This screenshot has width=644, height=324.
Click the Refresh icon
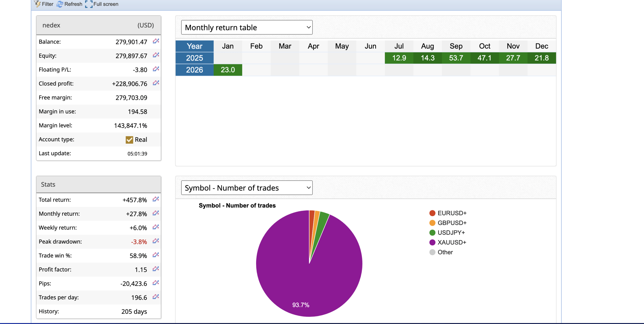point(60,4)
